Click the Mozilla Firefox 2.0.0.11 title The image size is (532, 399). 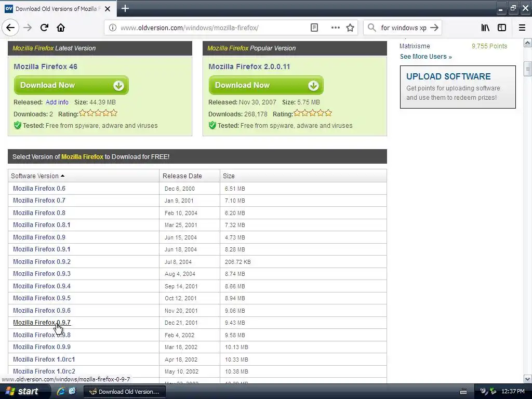point(249,66)
